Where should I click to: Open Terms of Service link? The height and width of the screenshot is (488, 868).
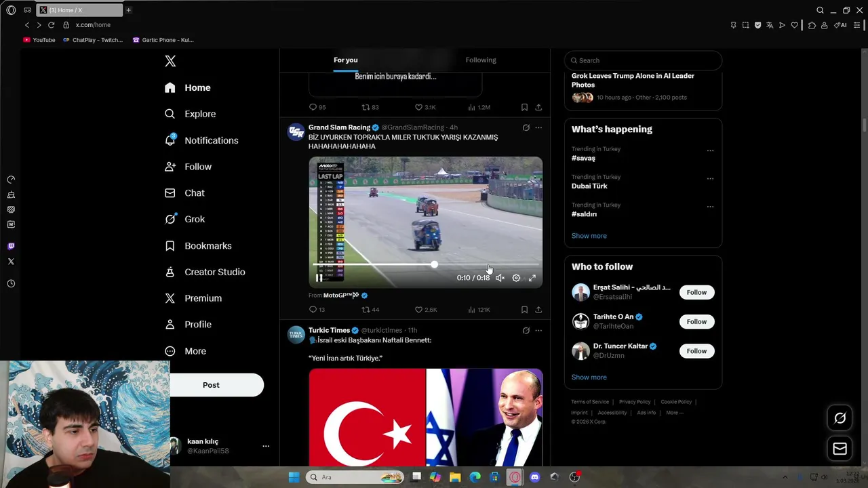click(x=590, y=402)
